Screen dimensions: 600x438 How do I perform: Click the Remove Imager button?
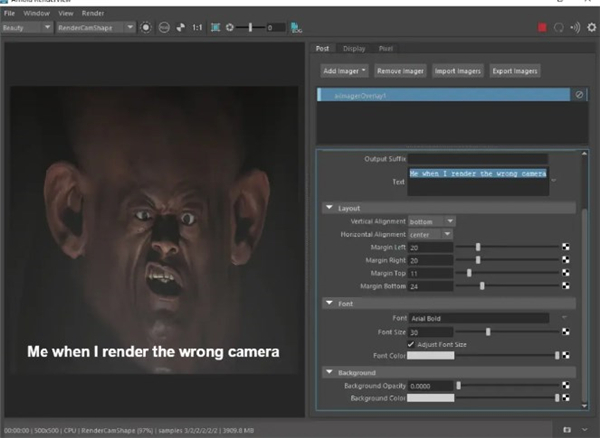tap(401, 71)
